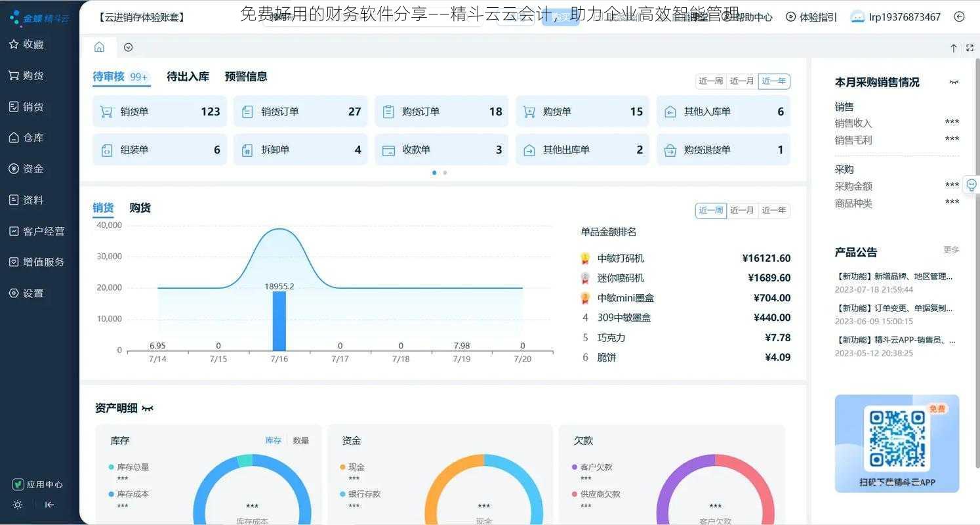The image size is (980, 525).
Task: Toggle fullscreen icon at top right
Action: point(970,48)
